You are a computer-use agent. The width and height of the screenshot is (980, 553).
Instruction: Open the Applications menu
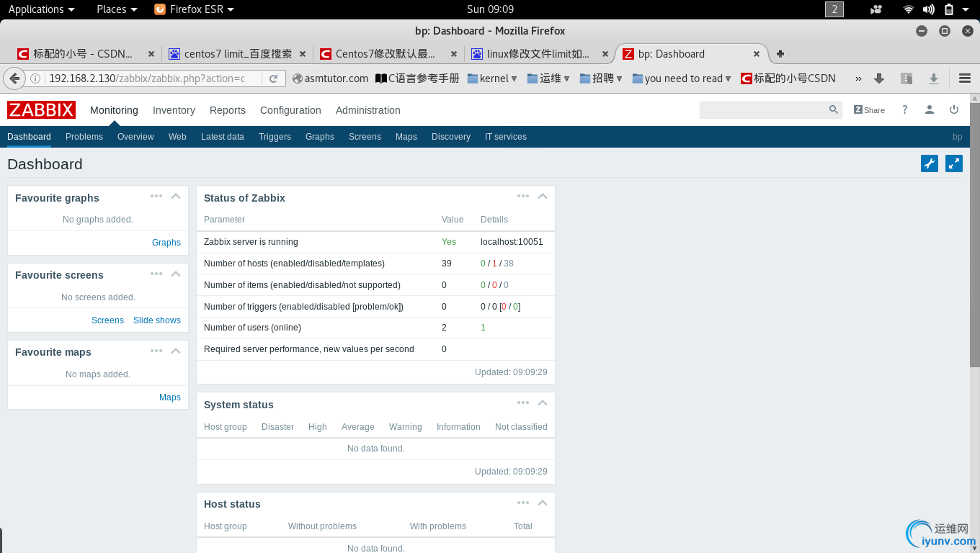click(41, 9)
